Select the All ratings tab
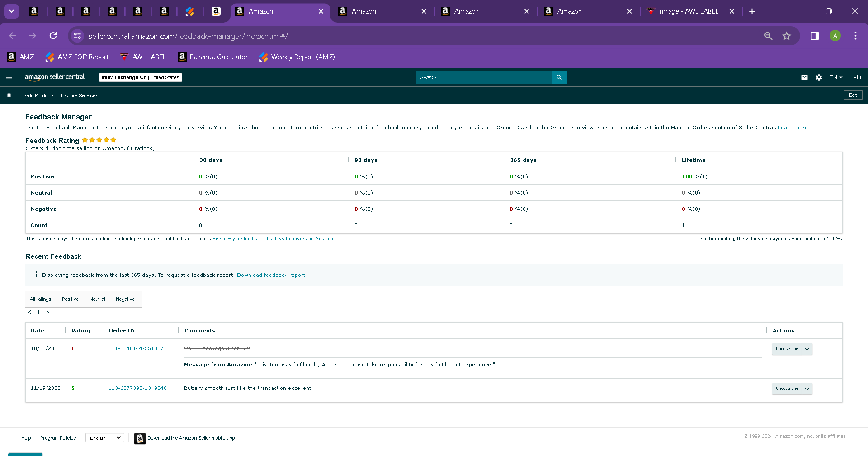The width and height of the screenshot is (868, 456). pyautogui.click(x=40, y=299)
